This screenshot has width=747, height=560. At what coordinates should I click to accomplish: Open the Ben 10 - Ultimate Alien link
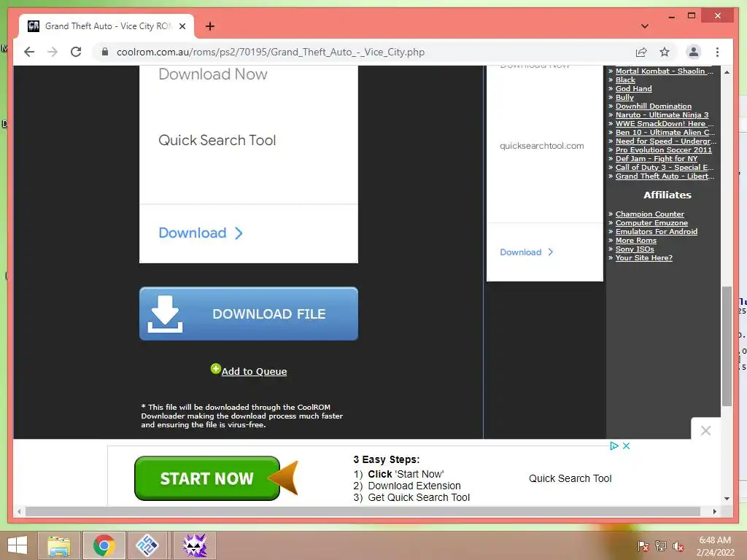pyautogui.click(x=665, y=133)
